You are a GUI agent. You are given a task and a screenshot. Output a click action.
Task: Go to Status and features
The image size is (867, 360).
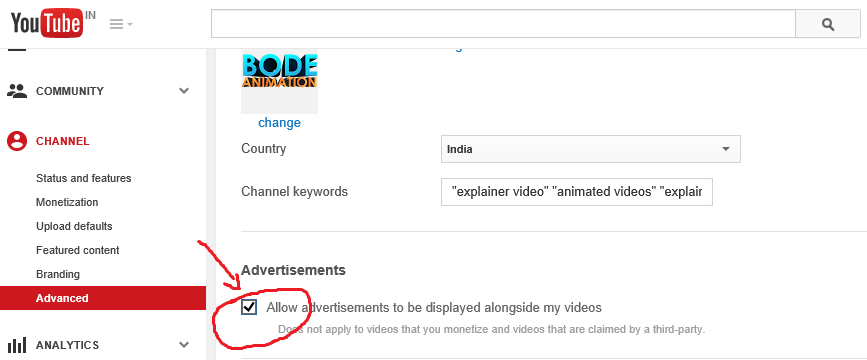(83, 178)
